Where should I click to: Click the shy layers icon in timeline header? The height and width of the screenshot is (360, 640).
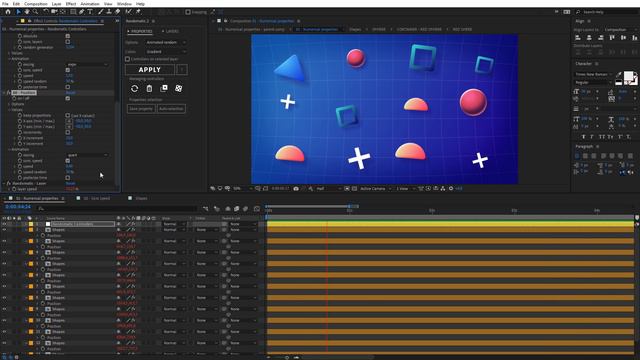[x=228, y=209]
